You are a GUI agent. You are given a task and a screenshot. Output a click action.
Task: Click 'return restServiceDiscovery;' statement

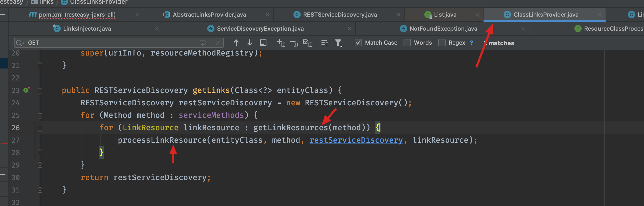click(146, 177)
